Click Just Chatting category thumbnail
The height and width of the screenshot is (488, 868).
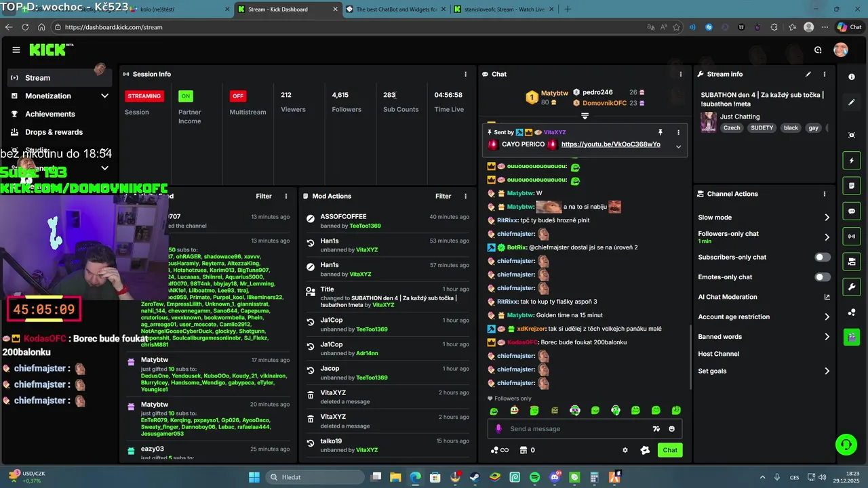click(709, 121)
